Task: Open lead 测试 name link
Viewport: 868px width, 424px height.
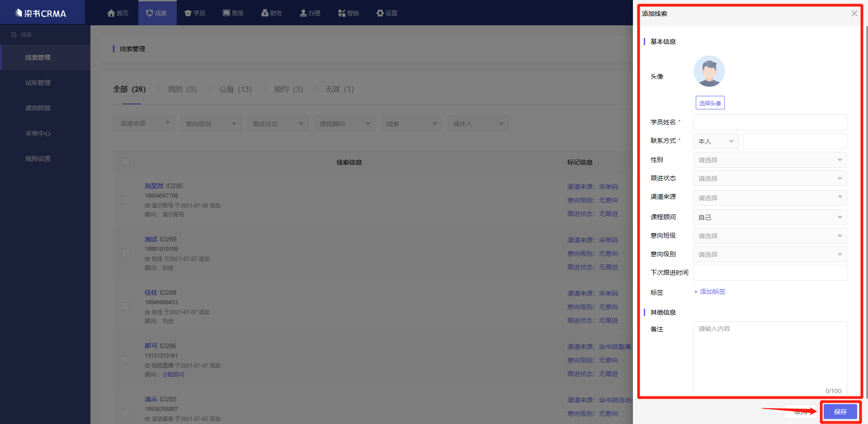Action: (x=151, y=239)
